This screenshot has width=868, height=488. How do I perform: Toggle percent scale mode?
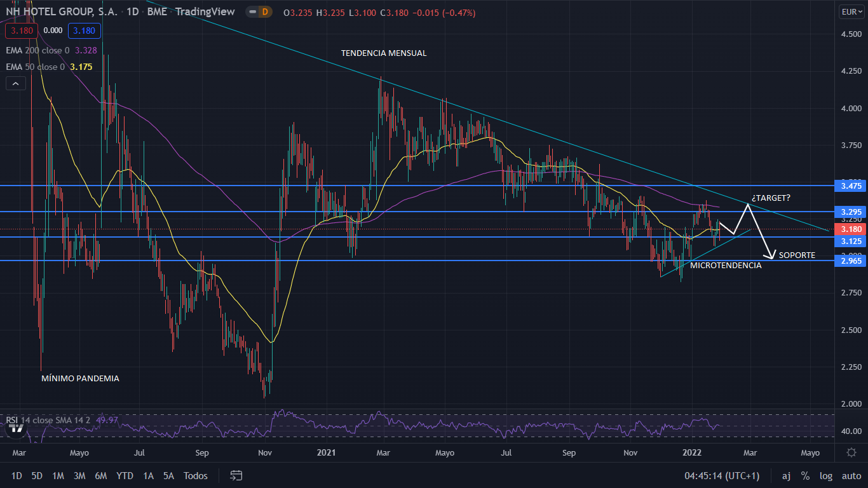tap(805, 475)
